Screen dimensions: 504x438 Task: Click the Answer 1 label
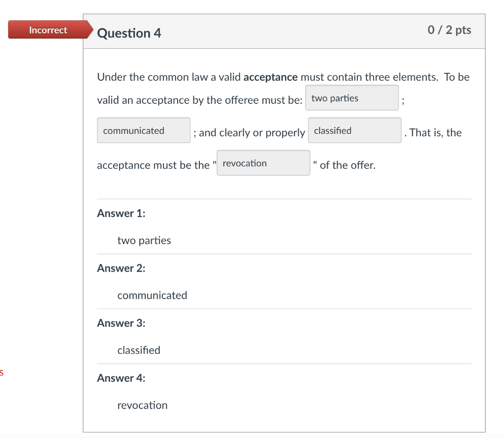(x=121, y=213)
